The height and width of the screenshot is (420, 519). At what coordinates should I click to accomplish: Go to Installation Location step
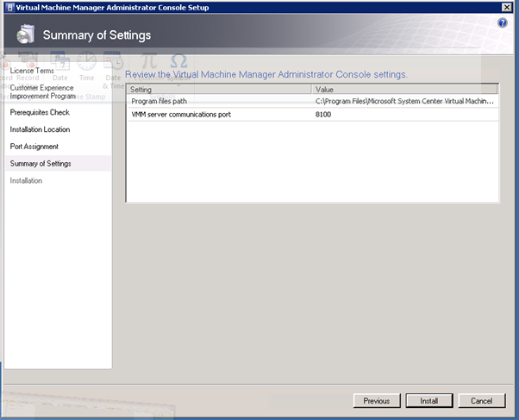(40, 129)
